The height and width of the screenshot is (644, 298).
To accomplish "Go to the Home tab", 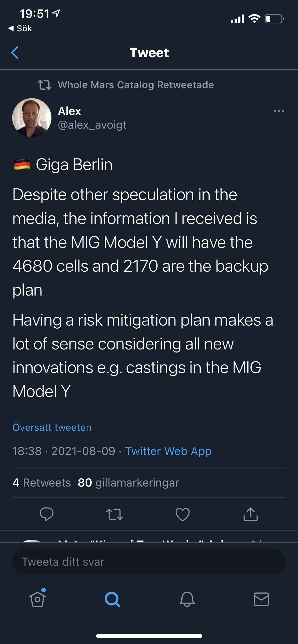I will [x=37, y=599].
